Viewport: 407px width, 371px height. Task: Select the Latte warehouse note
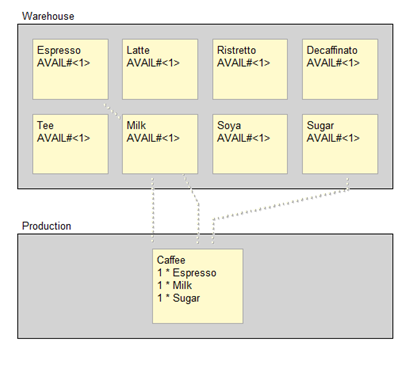[x=160, y=69]
